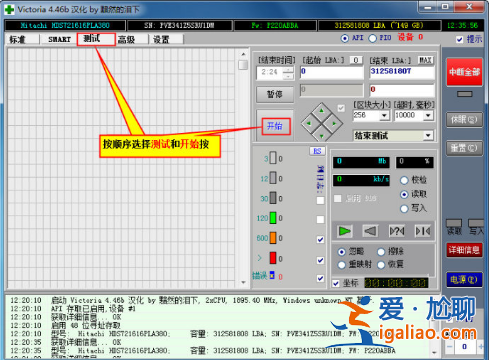Click the light grey 3 ms block swatch
The image size is (489, 360).
[273, 158]
